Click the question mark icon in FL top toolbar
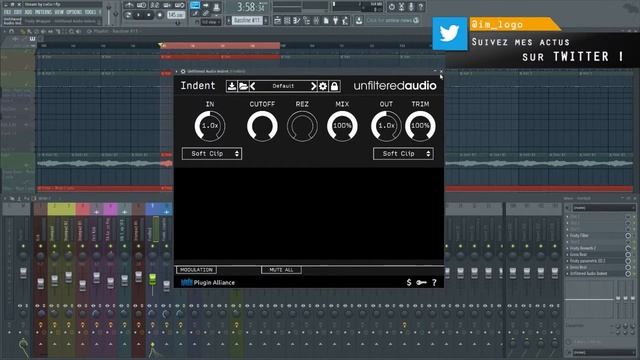 coord(421,7)
